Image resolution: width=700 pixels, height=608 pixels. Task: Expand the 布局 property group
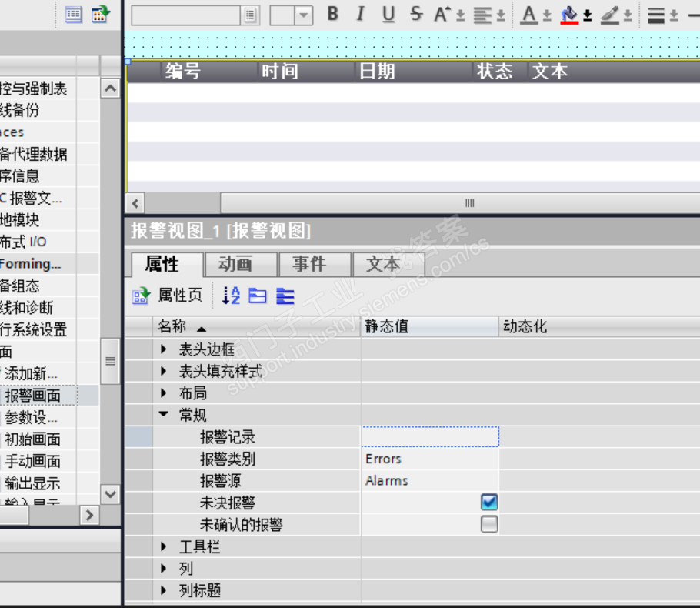[x=164, y=393]
